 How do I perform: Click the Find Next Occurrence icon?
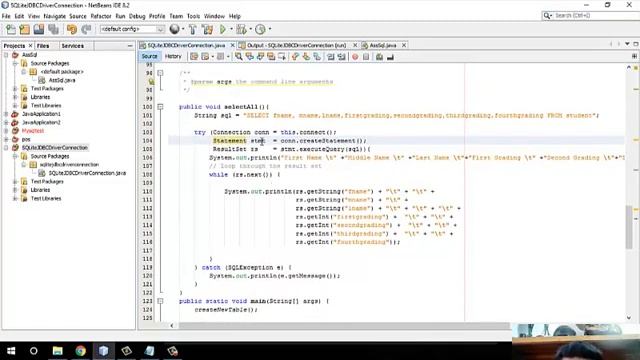click(x=260, y=57)
